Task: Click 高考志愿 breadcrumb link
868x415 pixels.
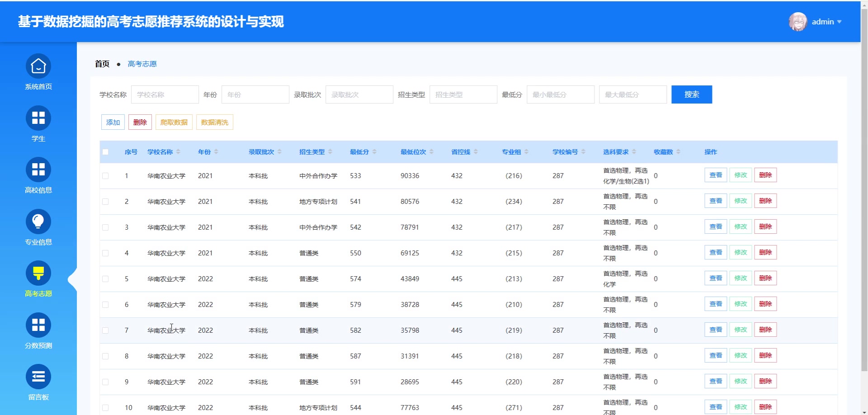Action: point(142,64)
